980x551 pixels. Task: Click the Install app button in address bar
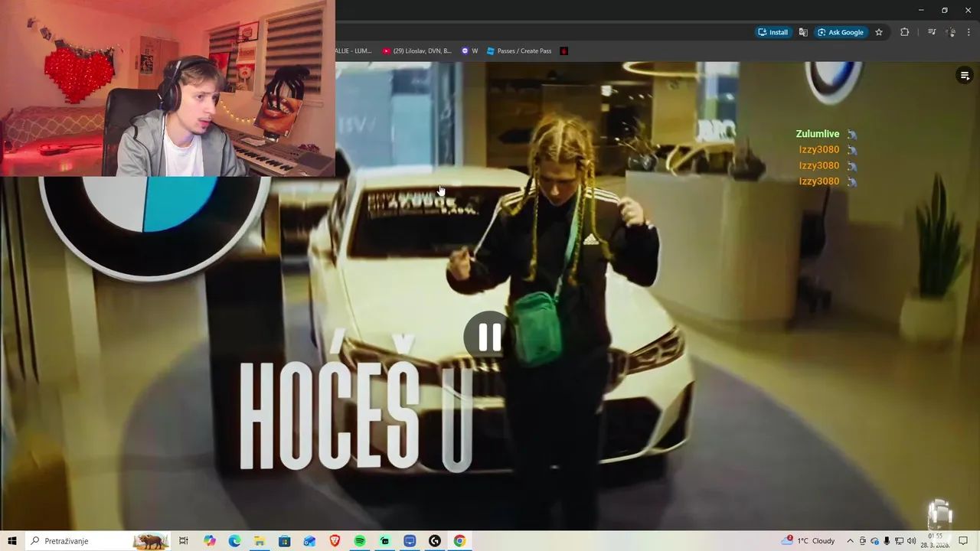773,32
